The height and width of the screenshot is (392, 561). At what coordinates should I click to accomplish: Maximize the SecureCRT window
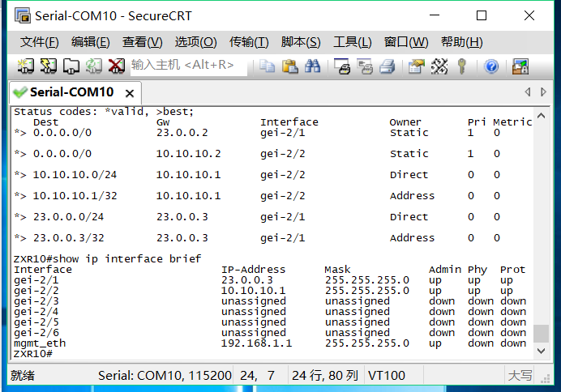pyautogui.click(x=482, y=15)
